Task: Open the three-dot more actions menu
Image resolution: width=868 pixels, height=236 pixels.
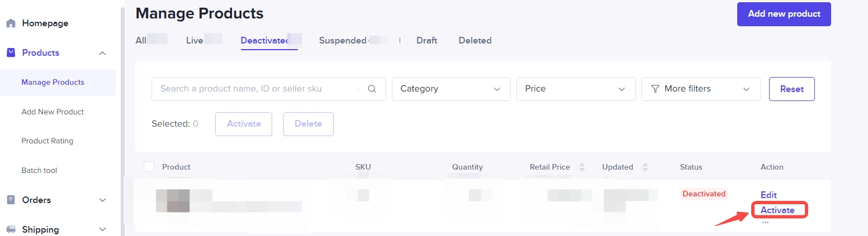Action: 765,222
